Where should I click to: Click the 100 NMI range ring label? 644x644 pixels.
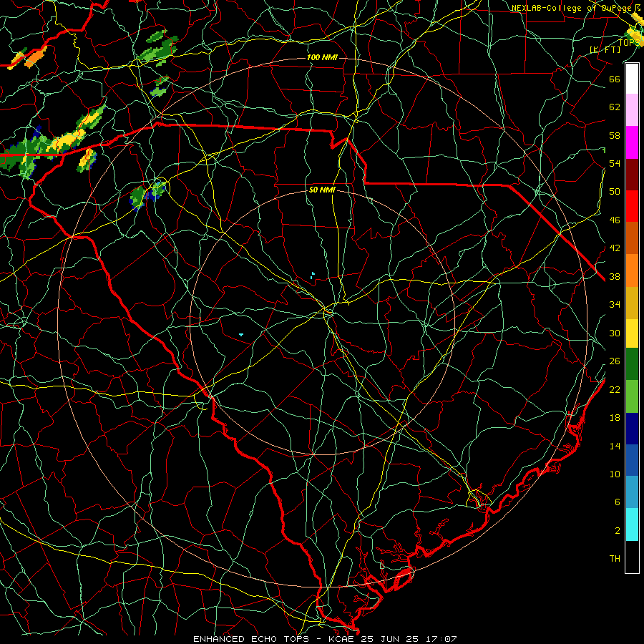[322, 57]
